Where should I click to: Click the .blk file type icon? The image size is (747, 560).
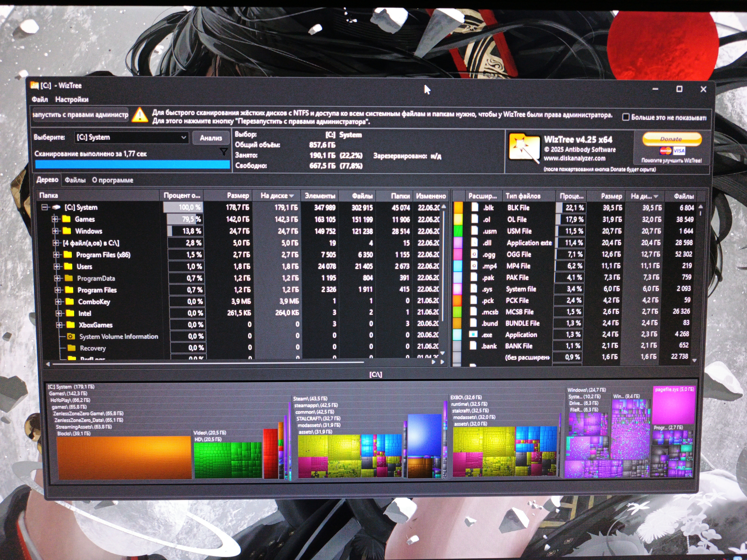pyautogui.click(x=474, y=207)
